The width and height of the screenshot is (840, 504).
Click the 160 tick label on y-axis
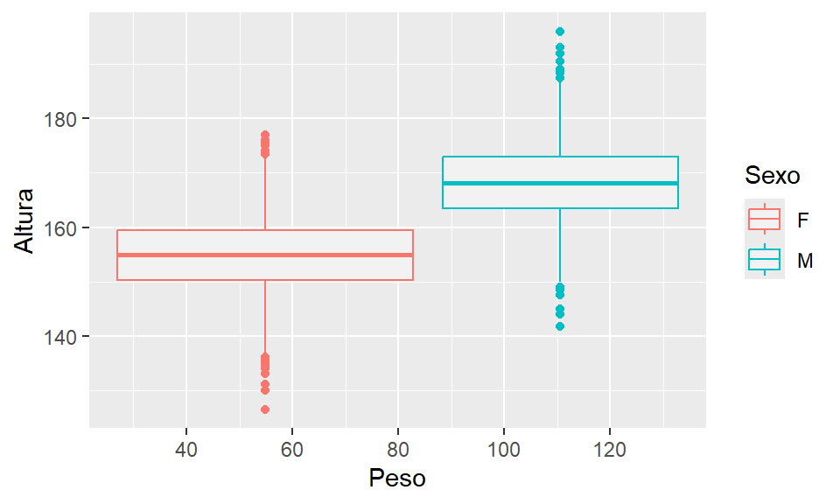click(60, 228)
